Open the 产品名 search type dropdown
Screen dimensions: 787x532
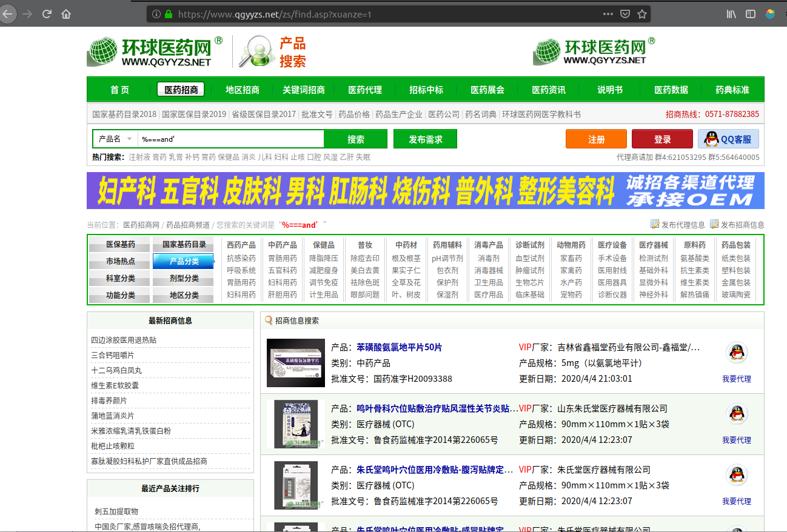pos(115,139)
